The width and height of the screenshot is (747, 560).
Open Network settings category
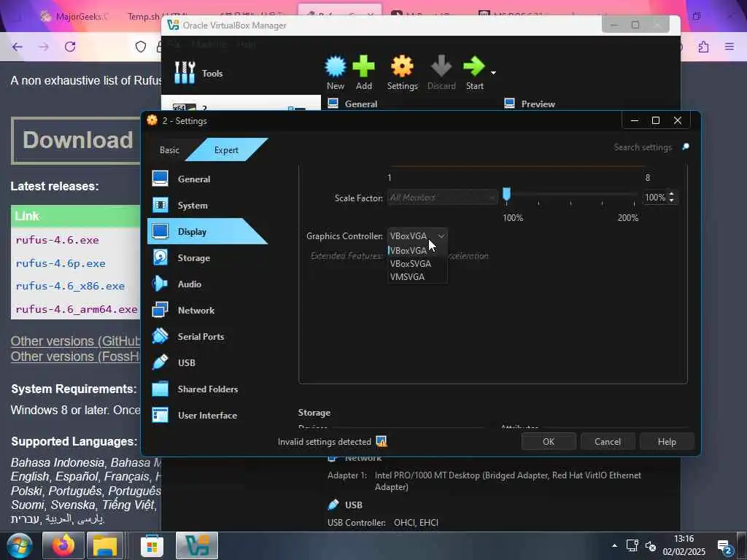(x=196, y=310)
